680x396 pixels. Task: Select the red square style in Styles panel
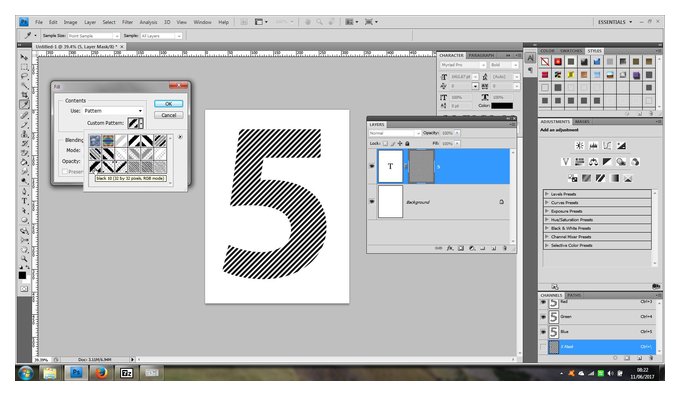pyautogui.click(x=558, y=62)
